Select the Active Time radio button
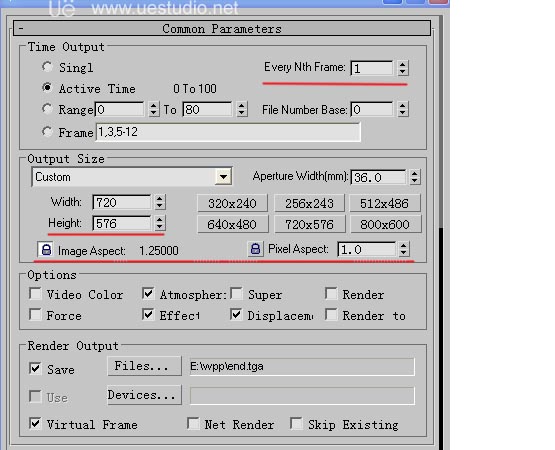 47,87
